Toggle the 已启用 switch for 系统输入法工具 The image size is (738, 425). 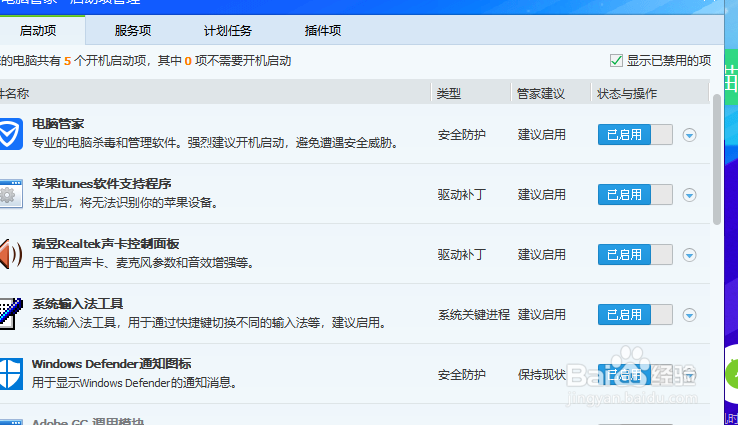click(x=635, y=314)
